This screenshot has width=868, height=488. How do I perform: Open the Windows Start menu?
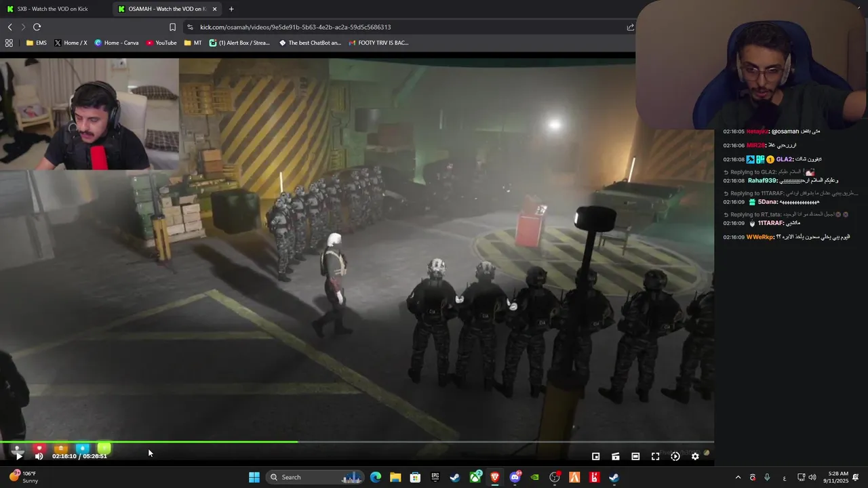[x=254, y=477]
